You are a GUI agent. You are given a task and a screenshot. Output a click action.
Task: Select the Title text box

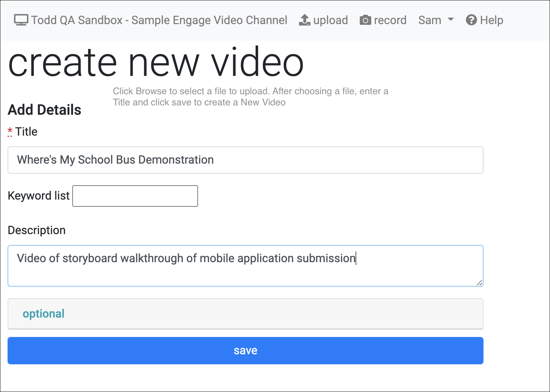point(245,160)
